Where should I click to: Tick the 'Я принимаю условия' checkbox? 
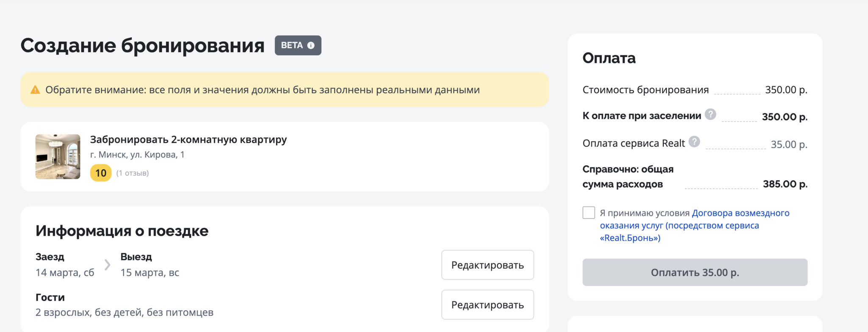[x=588, y=213]
